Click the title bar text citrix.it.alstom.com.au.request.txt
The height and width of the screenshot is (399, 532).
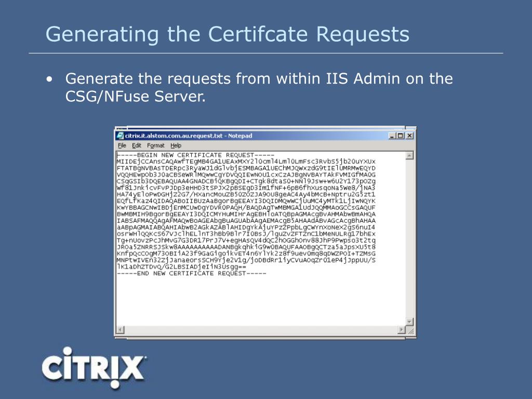coord(174,136)
